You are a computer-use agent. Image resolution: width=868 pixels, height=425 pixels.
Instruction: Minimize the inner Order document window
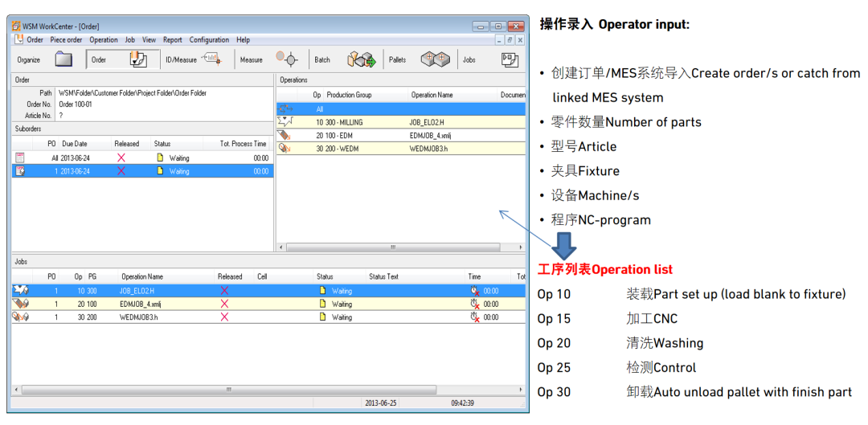pos(500,40)
